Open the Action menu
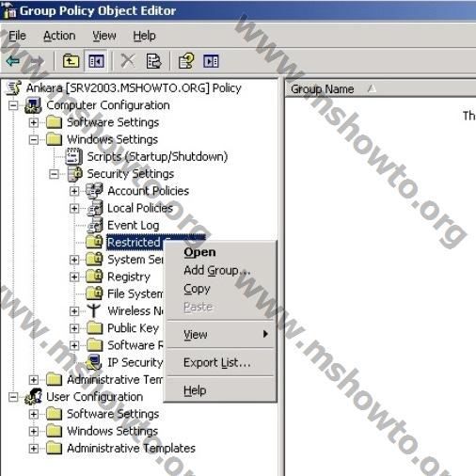The width and height of the screenshot is (476, 476). coord(59,36)
